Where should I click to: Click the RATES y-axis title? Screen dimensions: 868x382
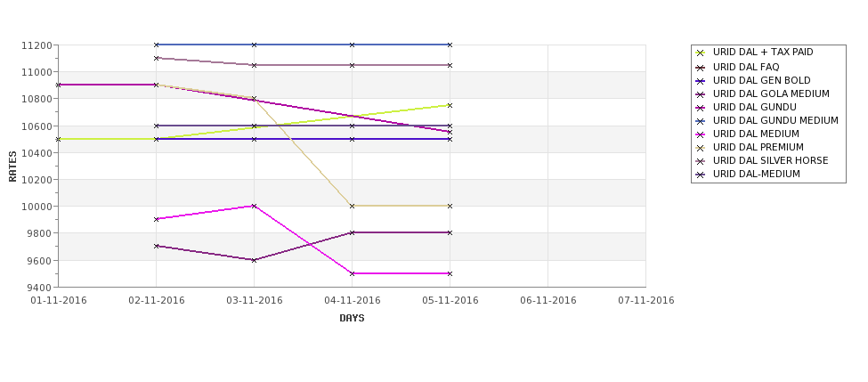pos(12,167)
